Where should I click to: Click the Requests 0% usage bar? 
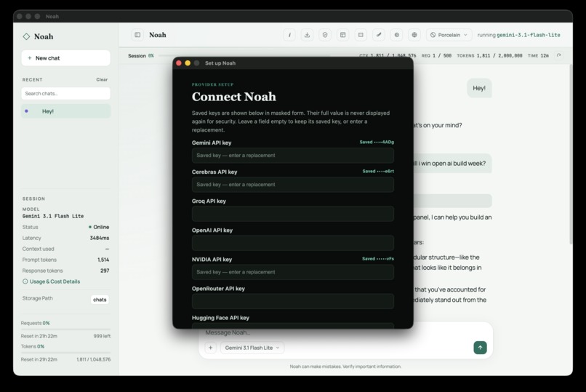(x=65, y=329)
